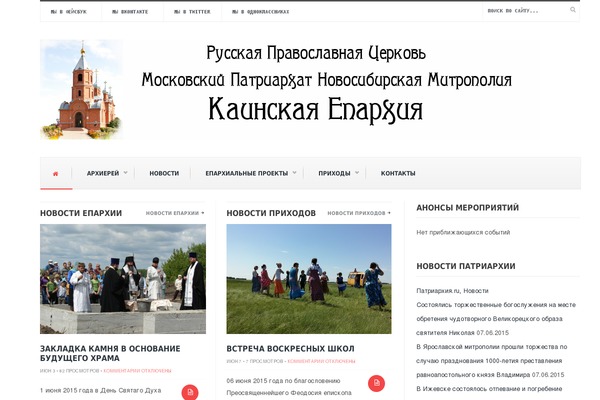The height and width of the screenshot is (400, 600).
Task: Open the Контакты menu item
Action: (x=398, y=173)
